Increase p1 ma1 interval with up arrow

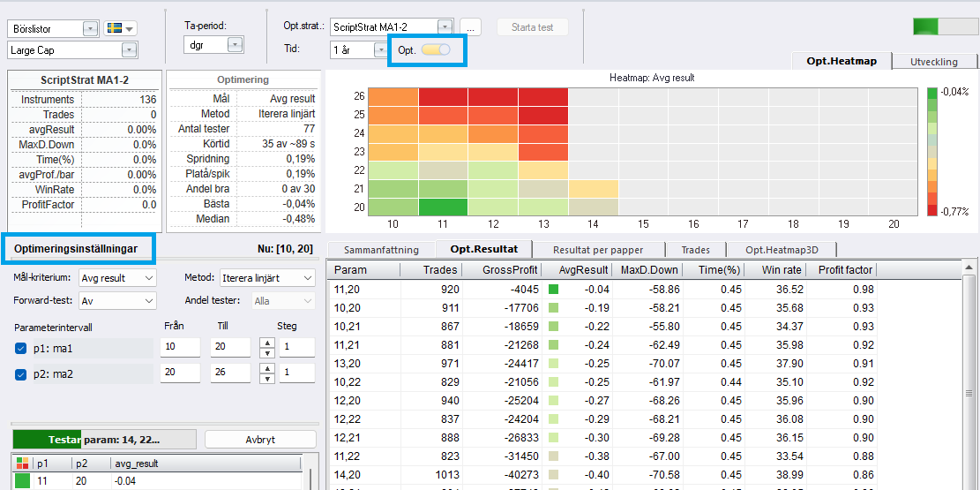point(267,343)
